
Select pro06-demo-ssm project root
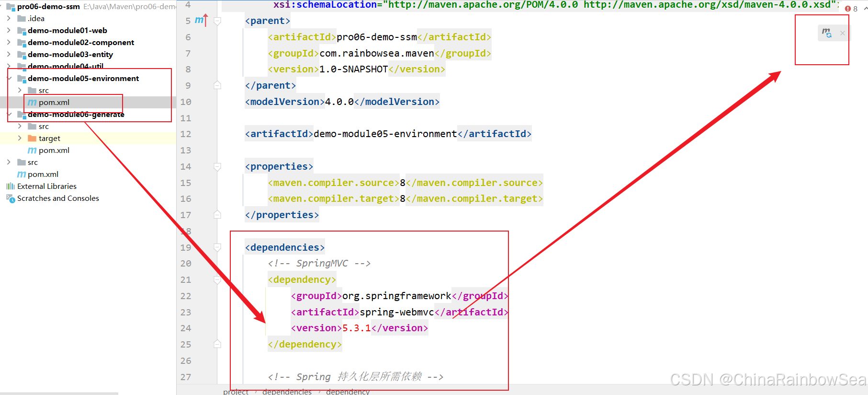pos(48,7)
